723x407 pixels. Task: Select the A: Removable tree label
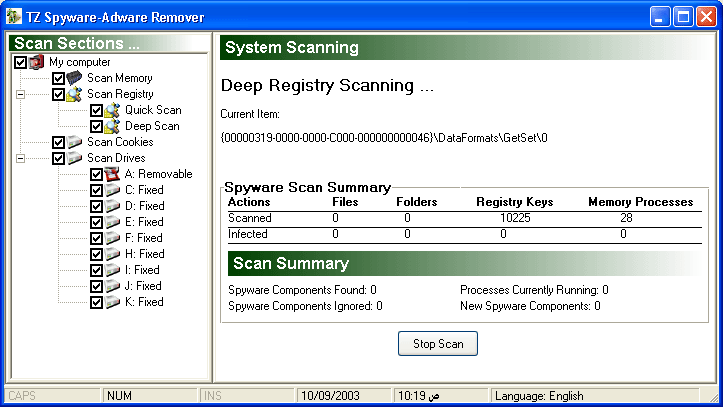[x=158, y=174]
